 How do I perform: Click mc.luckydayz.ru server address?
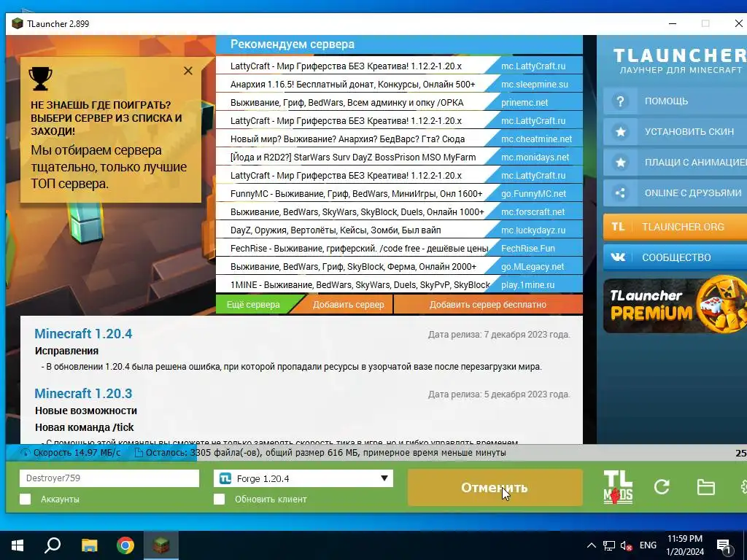pyautogui.click(x=533, y=230)
